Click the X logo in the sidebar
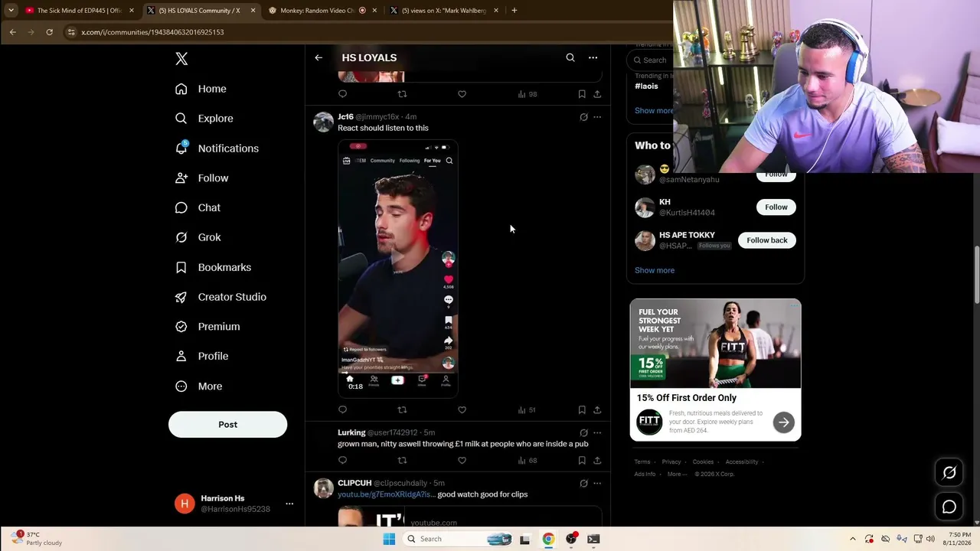Viewport: 980px width, 551px height. tap(181, 59)
